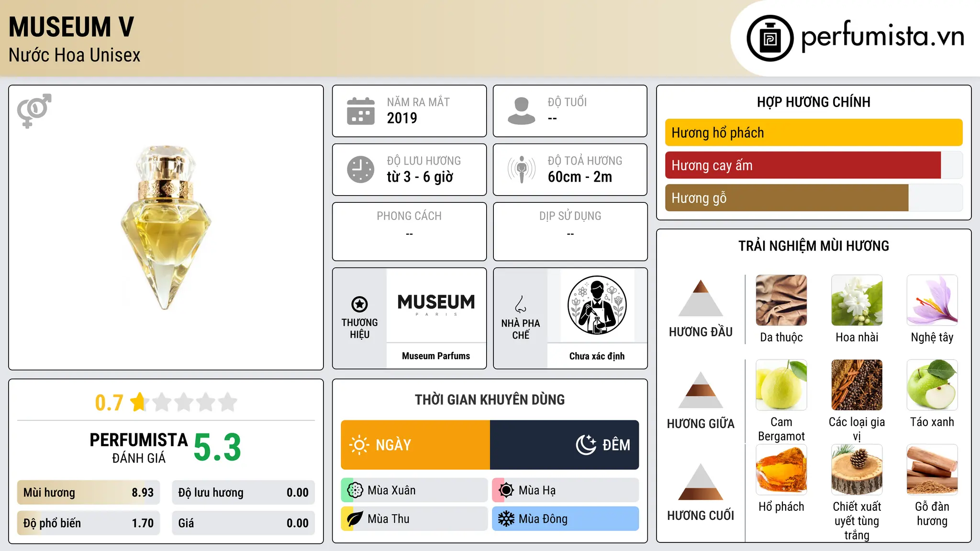Click the sillage icon for Độ toả hương

click(x=521, y=169)
